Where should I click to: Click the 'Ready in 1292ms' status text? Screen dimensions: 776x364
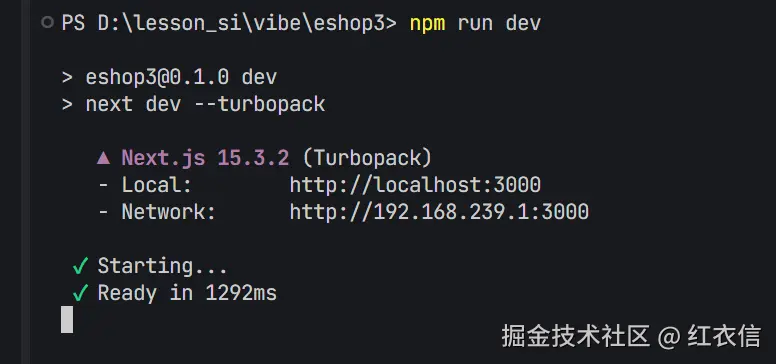click(187, 293)
